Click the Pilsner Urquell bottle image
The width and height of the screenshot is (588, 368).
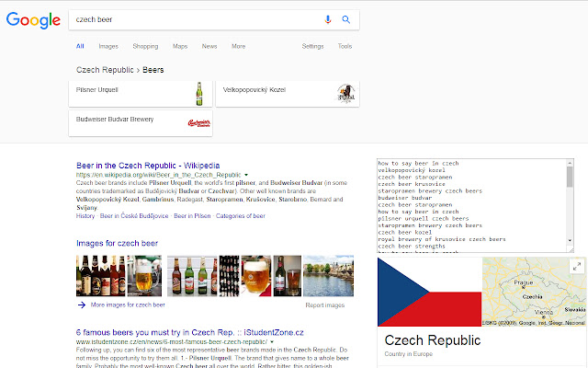tap(199, 94)
